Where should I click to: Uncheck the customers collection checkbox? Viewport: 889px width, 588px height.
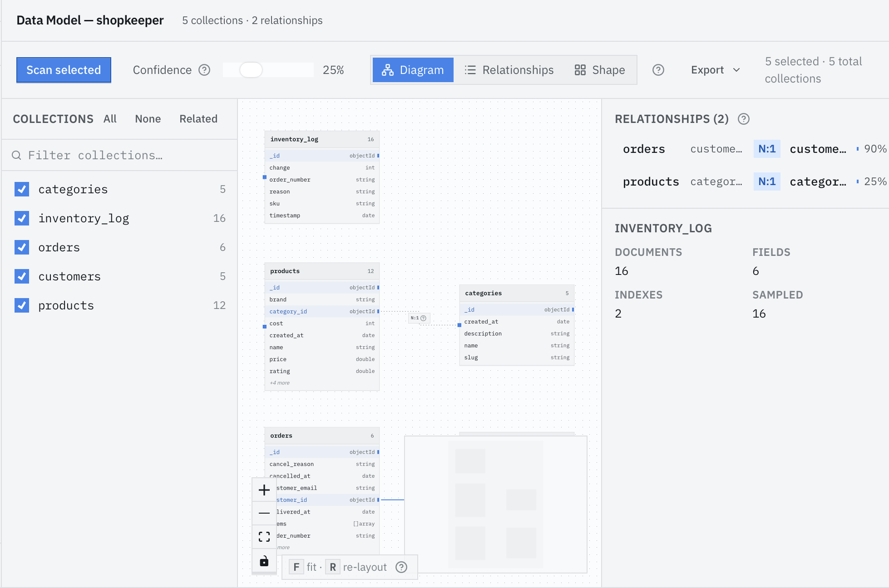pyautogui.click(x=22, y=276)
